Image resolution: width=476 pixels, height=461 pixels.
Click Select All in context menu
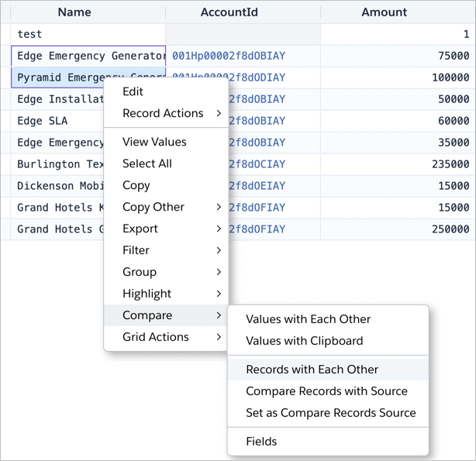click(x=147, y=163)
